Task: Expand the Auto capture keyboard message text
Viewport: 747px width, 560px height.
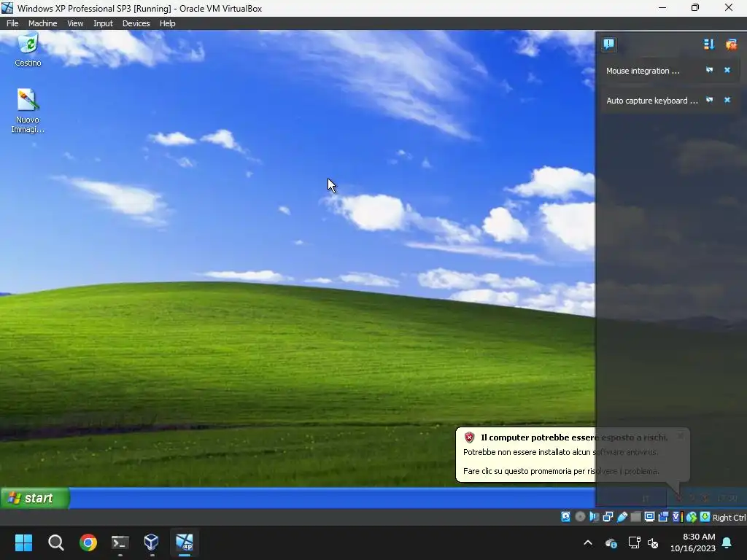Action: click(651, 101)
